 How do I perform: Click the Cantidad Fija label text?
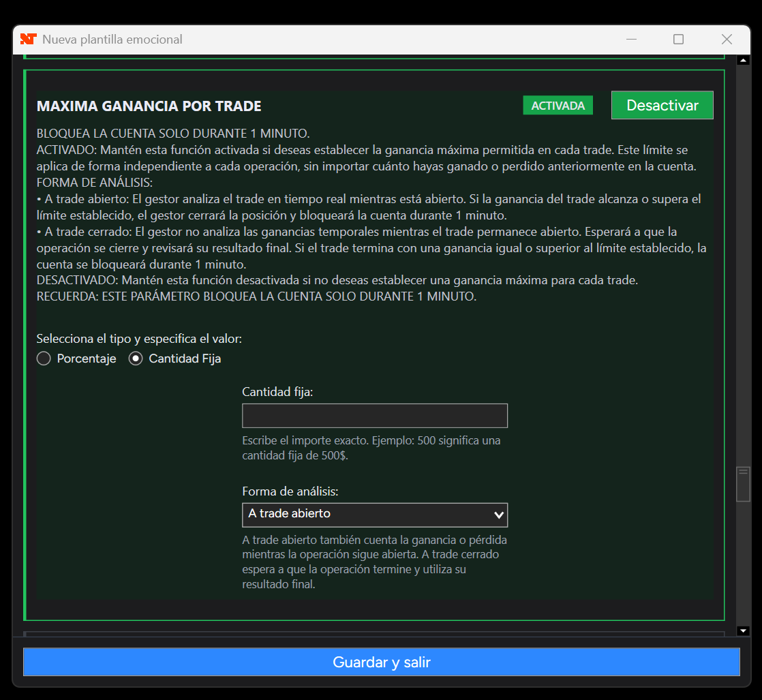point(185,359)
